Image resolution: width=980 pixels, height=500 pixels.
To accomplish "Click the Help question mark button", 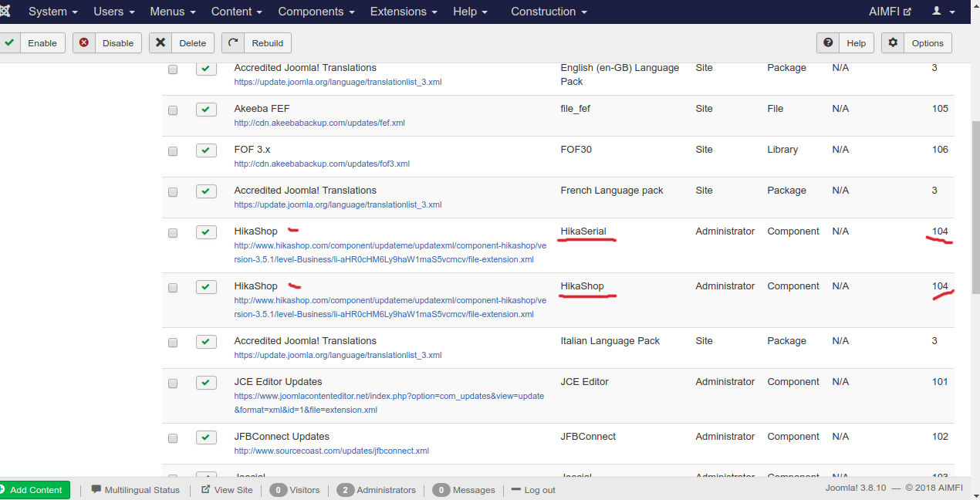I will [x=845, y=43].
